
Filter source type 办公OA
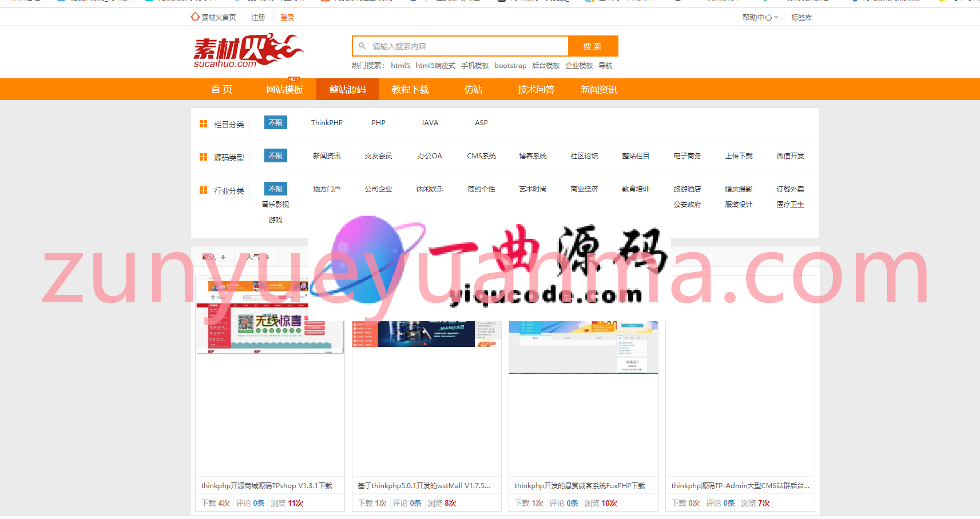coord(430,155)
